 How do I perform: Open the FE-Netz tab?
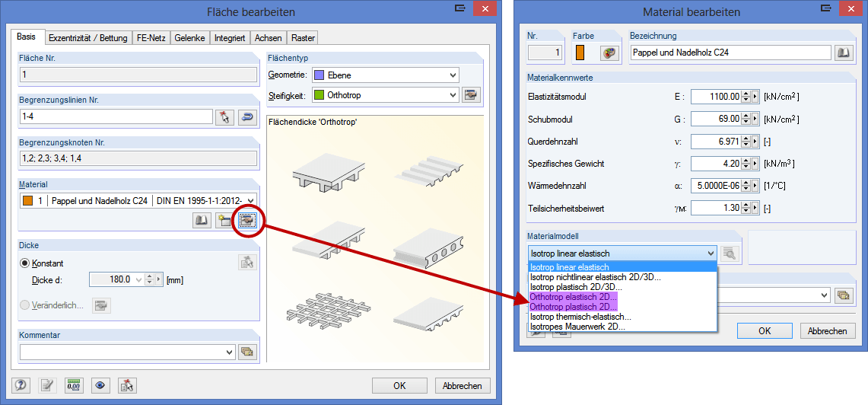click(x=151, y=38)
